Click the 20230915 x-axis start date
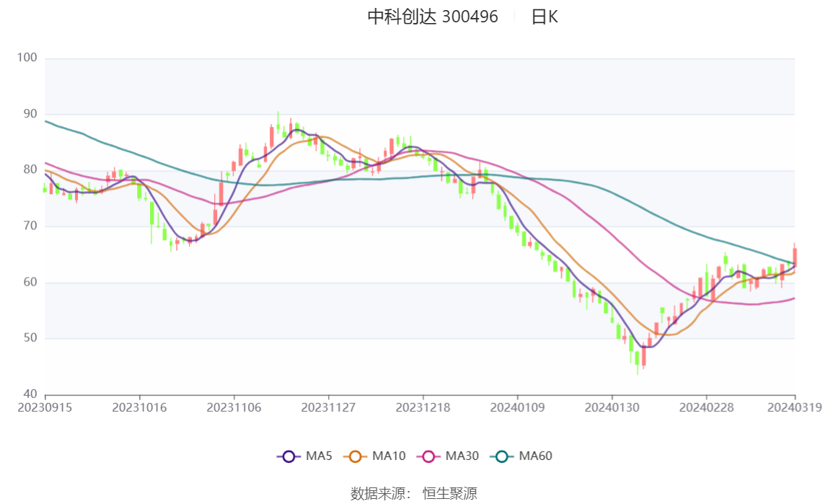This screenshot has height=504, width=828. point(45,408)
